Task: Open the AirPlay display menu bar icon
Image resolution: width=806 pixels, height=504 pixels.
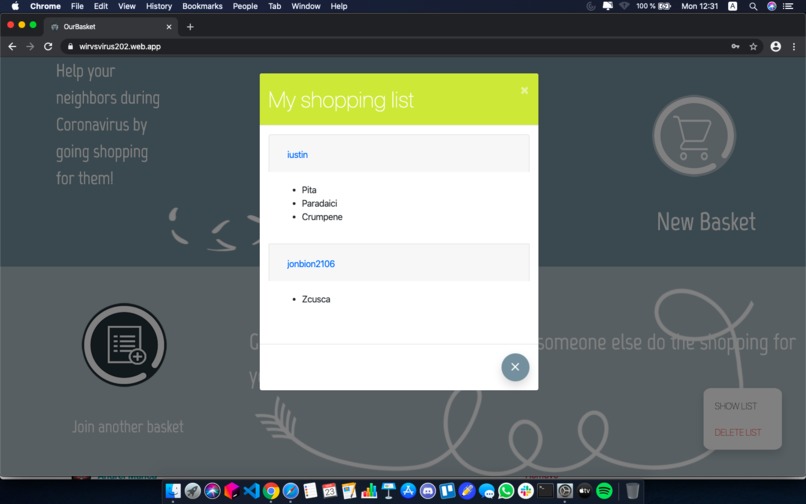Action: pos(608,6)
